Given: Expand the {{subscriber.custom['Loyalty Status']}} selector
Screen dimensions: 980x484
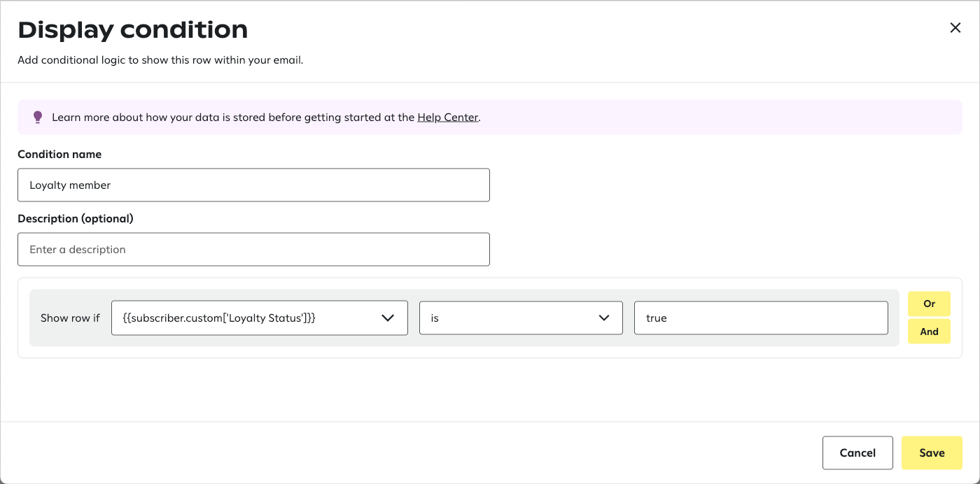Looking at the screenshot, I should 388,318.
